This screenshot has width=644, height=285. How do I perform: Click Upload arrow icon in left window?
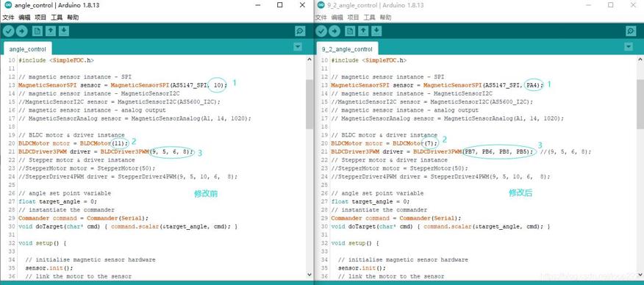(21, 31)
